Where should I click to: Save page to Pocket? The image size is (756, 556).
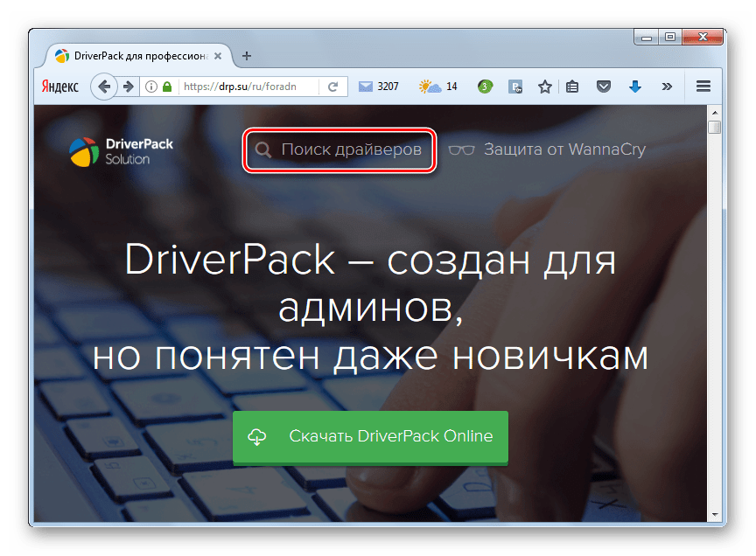pos(603,87)
